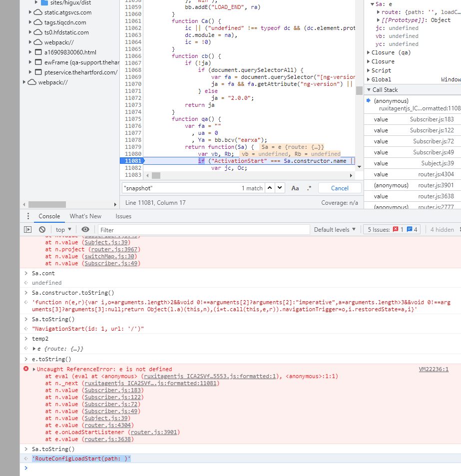This screenshot has height=476, width=461.
Task: Switch to the Issues tab
Action: pyautogui.click(x=123, y=216)
